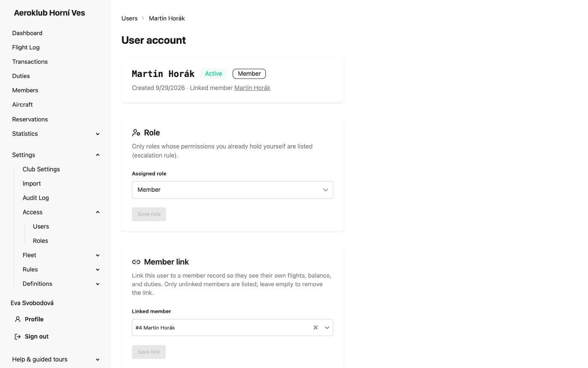Click the Member link chain icon
Screen dimensions: 588x368
click(136, 262)
